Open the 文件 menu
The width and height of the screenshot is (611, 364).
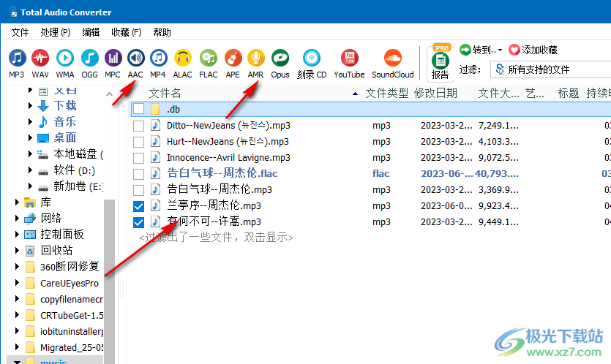(x=20, y=32)
